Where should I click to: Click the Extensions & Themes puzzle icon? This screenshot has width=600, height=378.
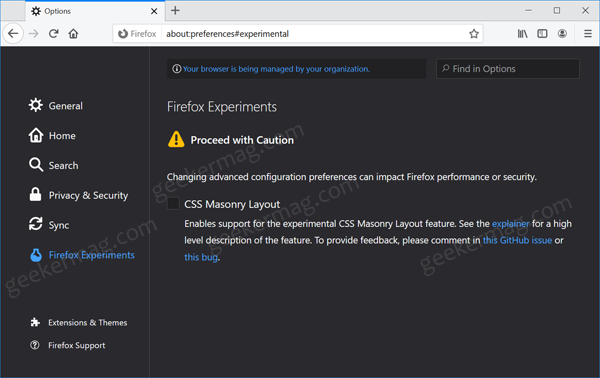point(35,322)
